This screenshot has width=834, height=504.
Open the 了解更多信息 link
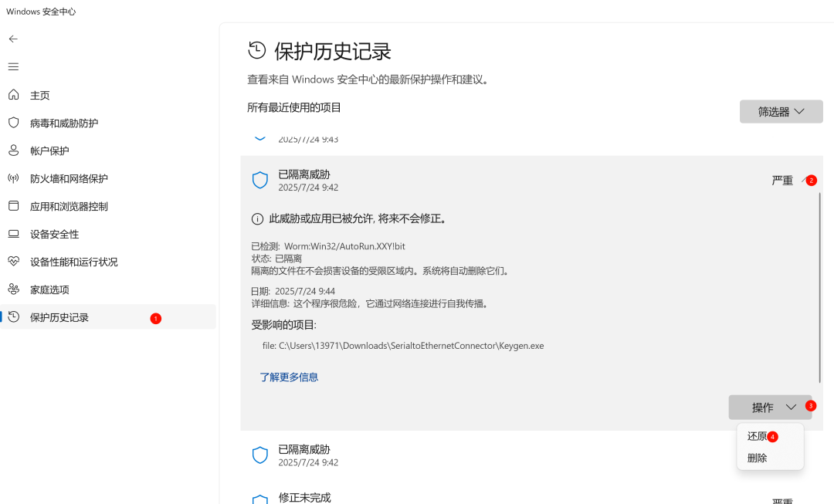pos(289,377)
